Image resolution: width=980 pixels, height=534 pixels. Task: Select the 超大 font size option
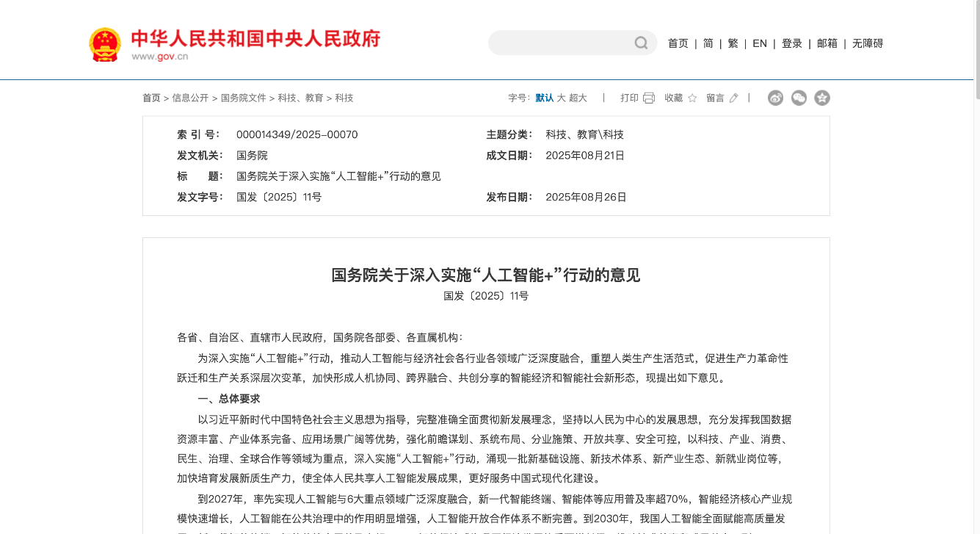pos(579,97)
